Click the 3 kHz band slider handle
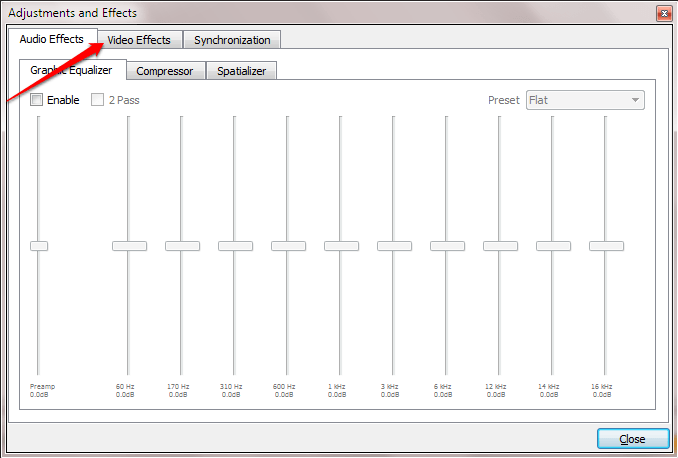 coord(394,246)
